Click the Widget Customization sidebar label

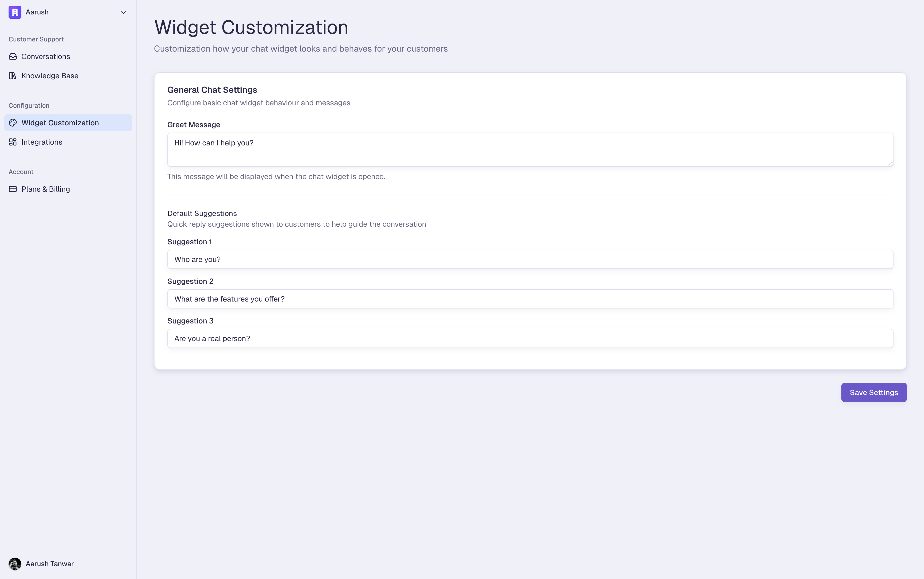[x=60, y=123]
